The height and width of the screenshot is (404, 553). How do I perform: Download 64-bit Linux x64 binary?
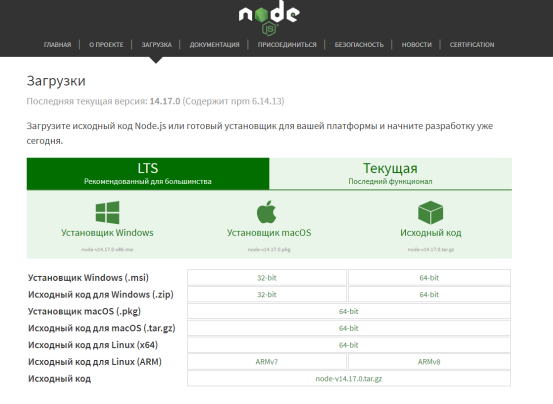point(349,345)
